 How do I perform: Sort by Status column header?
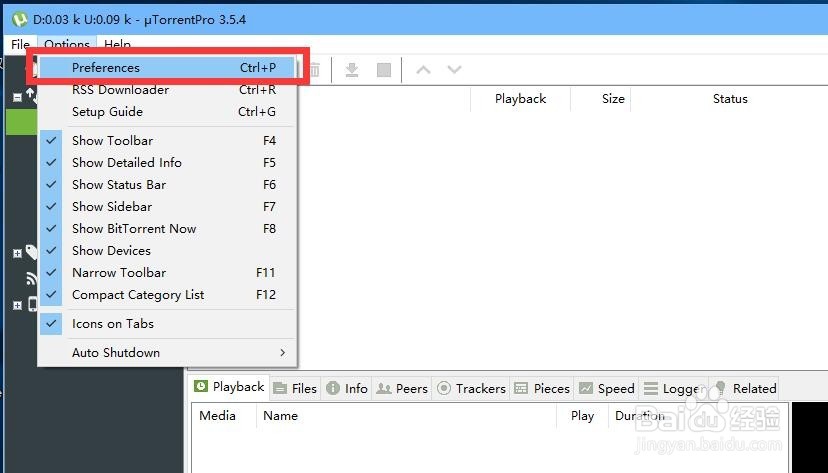(x=730, y=99)
